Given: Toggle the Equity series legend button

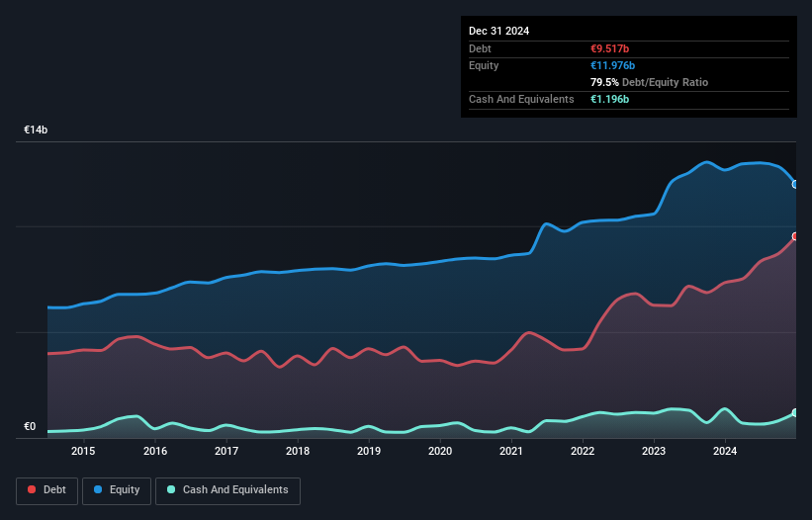Looking at the screenshot, I should click(x=117, y=490).
